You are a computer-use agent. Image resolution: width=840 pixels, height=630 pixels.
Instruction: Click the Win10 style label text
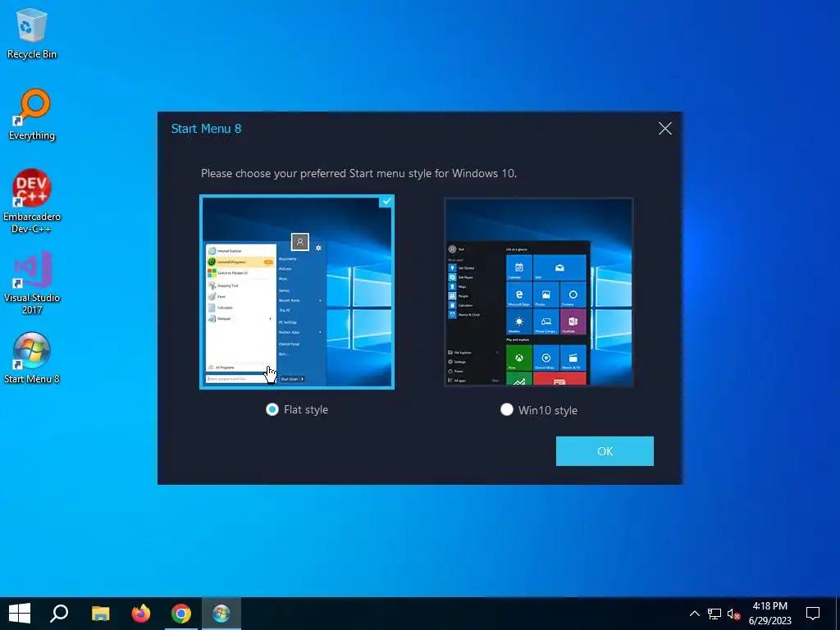coord(548,410)
